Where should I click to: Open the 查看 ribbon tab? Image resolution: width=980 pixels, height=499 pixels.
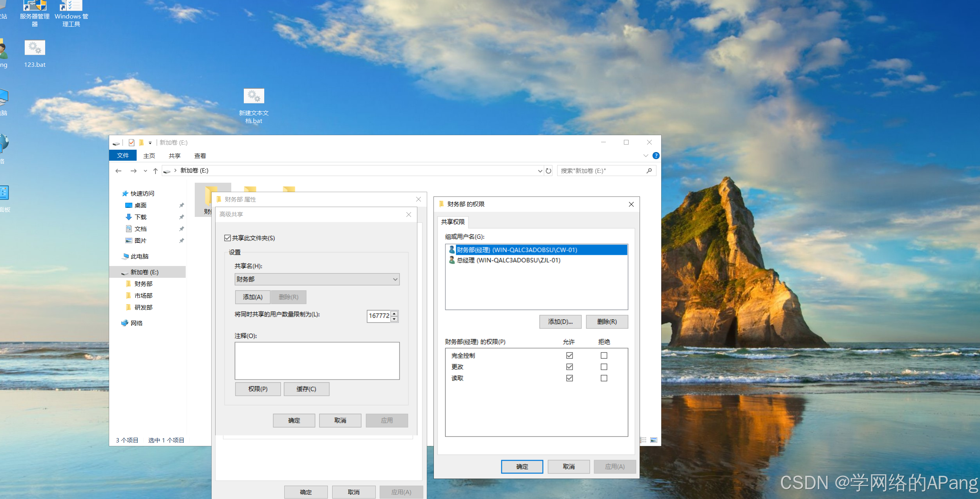(200, 156)
